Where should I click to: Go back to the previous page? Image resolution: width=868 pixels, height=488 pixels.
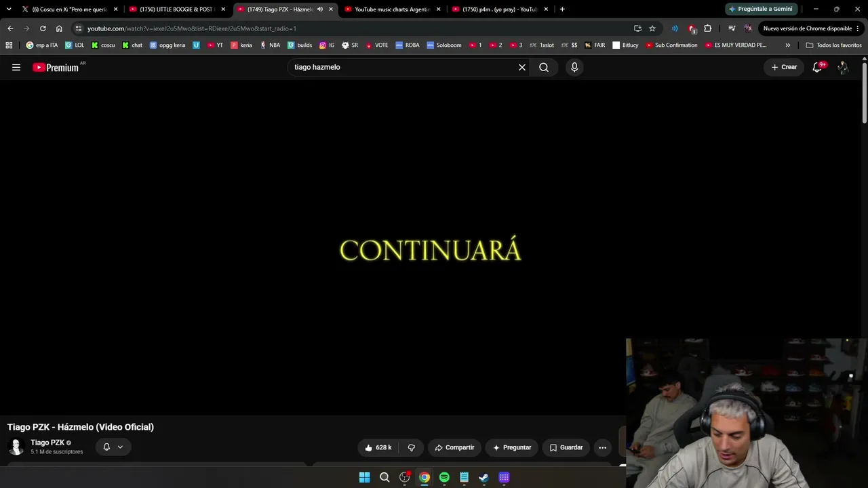pyautogui.click(x=10, y=28)
